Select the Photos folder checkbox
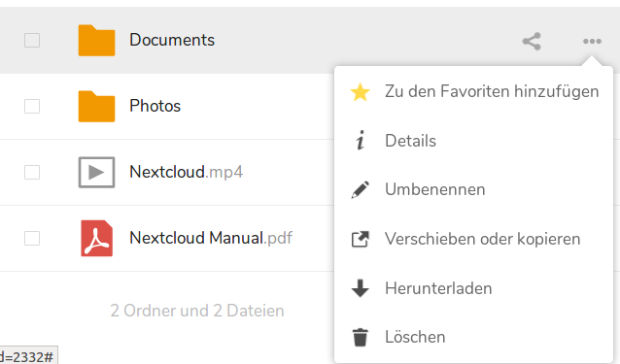620x364 pixels. (32, 106)
